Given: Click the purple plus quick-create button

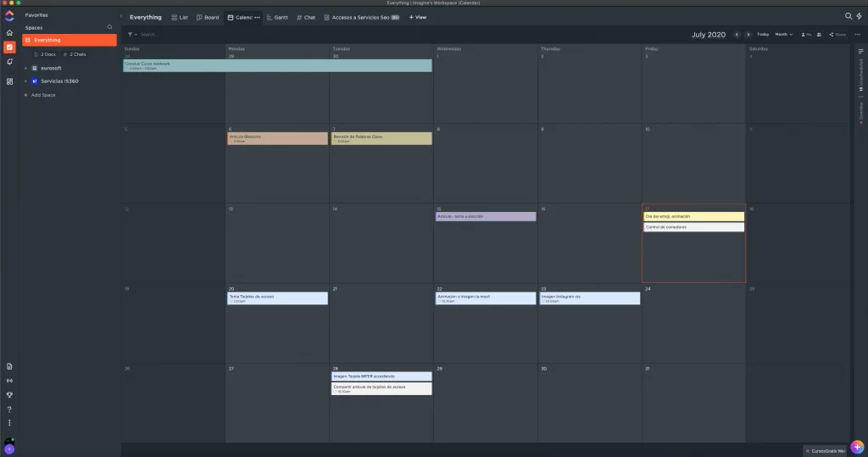Looking at the screenshot, I should click(x=857, y=447).
